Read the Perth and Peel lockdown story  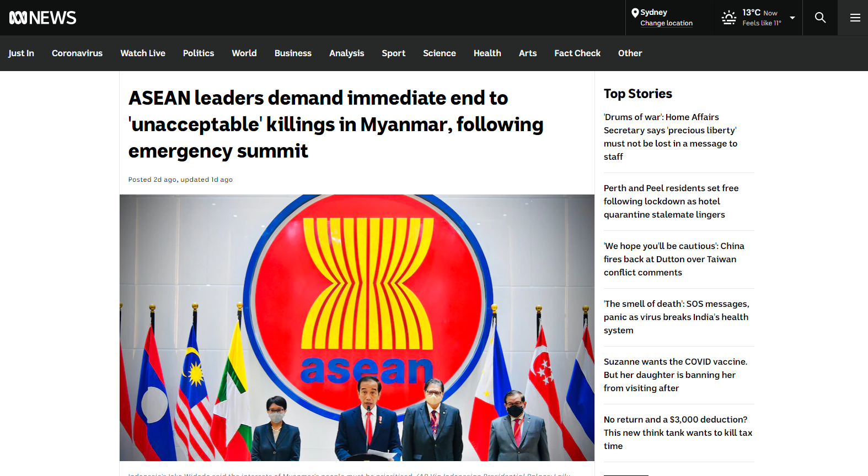click(671, 201)
